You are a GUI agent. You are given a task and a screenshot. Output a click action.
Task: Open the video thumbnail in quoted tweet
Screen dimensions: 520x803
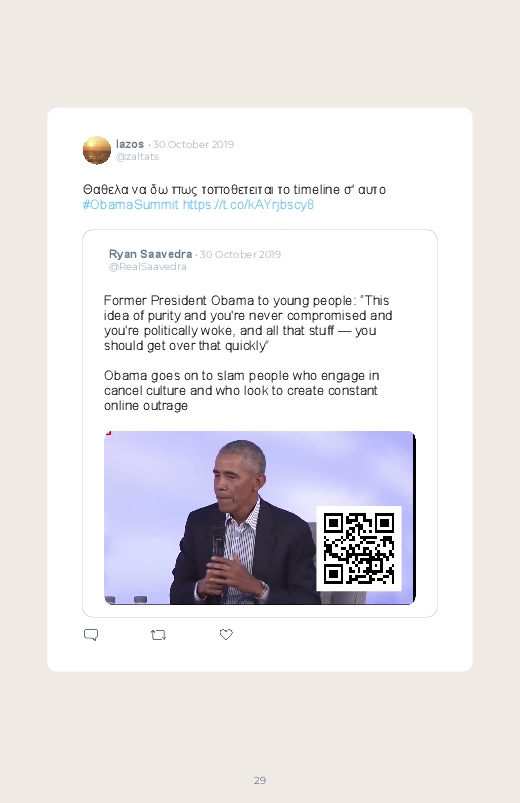pyautogui.click(x=260, y=518)
